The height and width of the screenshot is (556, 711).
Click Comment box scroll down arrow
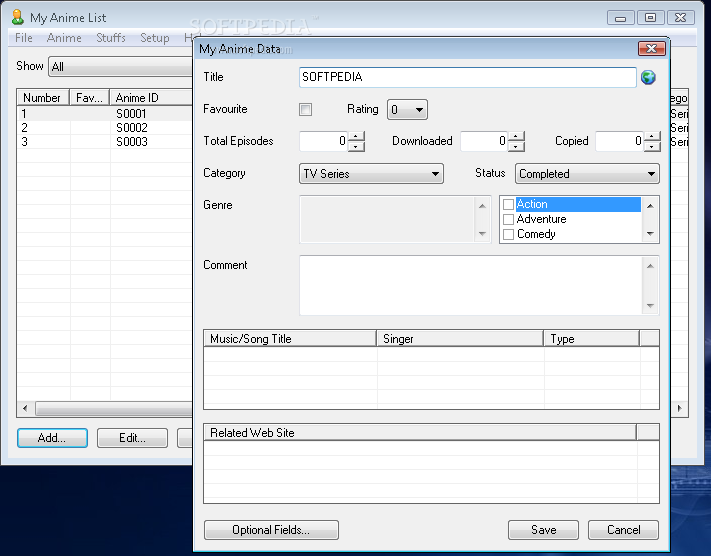click(650, 306)
